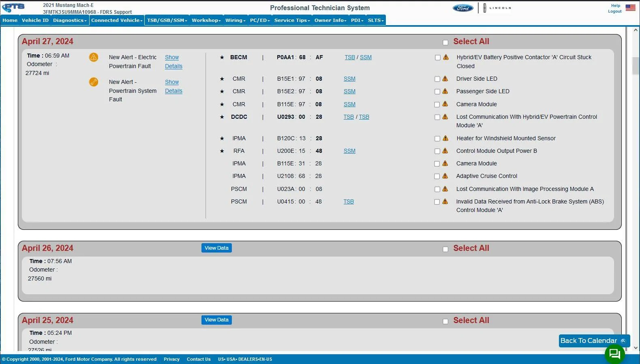Screen dimensions: 640x364
Task: Check Select All for April 26, 2024
Action: pos(445,249)
